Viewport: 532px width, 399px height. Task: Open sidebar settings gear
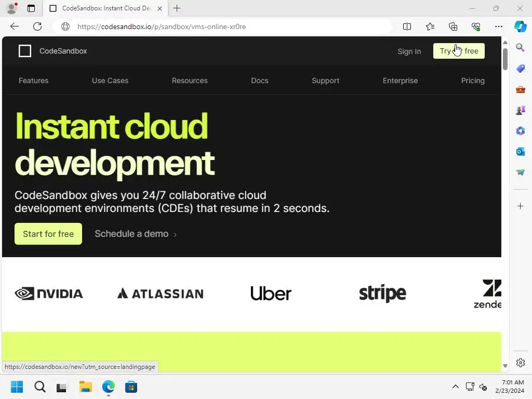[520, 362]
